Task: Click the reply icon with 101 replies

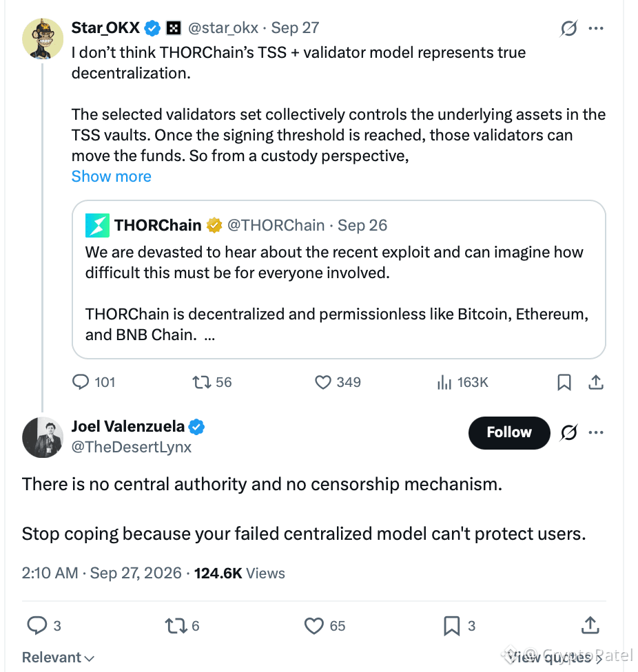Action: tap(81, 382)
